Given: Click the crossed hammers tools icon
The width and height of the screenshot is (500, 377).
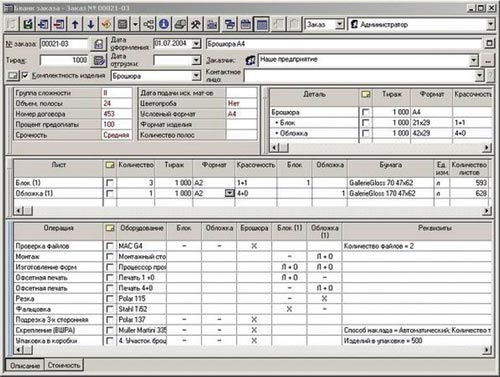Looking at the screenshot, I should 196,24.
